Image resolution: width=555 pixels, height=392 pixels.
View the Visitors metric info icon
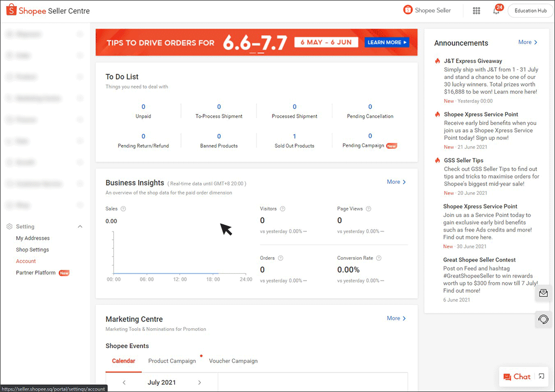pyautogui.click(x=283, y=208)
